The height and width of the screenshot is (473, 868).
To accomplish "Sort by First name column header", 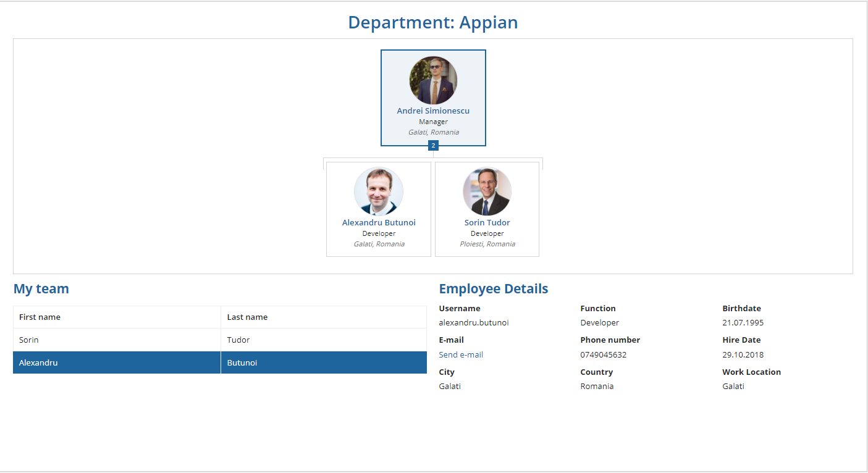I will (117, 317).
